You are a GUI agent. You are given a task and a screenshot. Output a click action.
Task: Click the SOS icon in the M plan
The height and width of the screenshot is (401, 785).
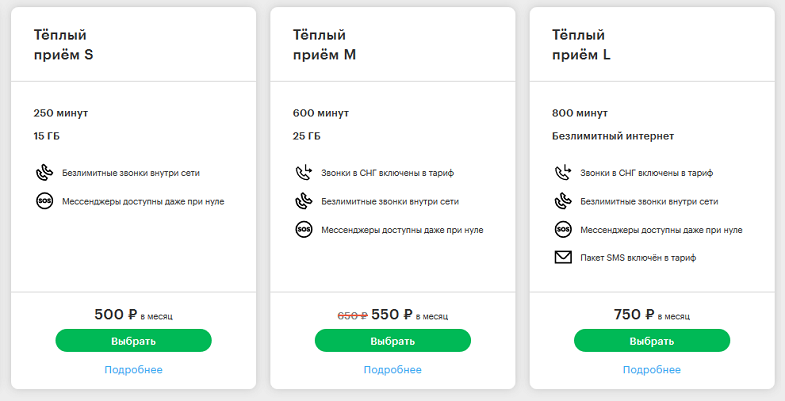tap(304, 230)
